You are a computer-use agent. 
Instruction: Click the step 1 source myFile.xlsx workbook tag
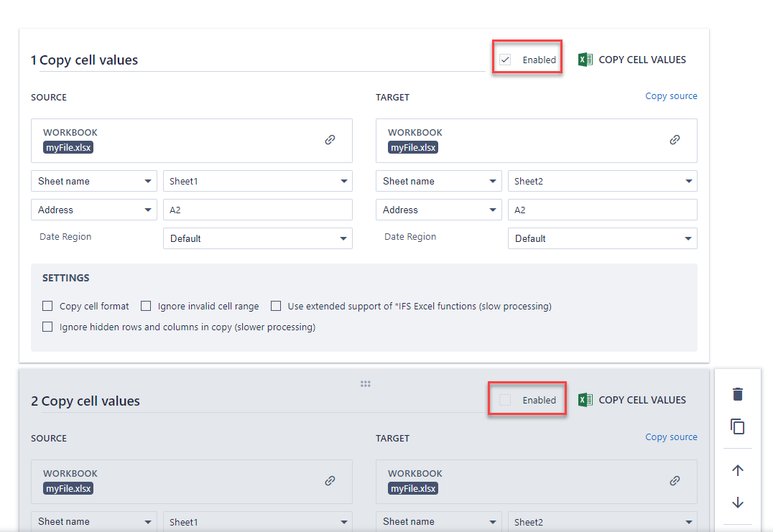(x=68, y=147)
